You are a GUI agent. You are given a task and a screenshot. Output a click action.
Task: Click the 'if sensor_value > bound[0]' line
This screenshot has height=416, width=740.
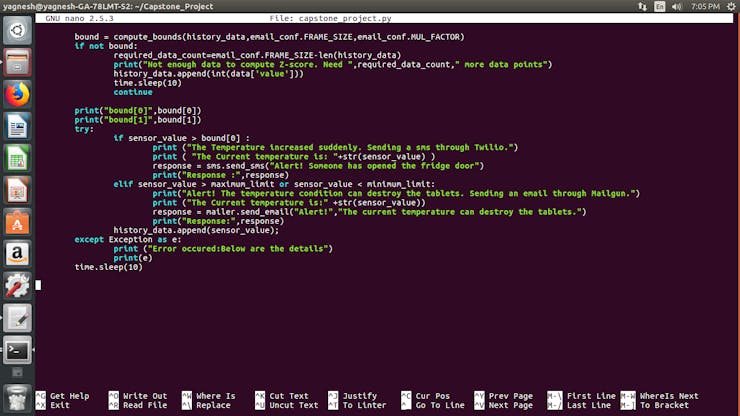[x=182, y=138]
